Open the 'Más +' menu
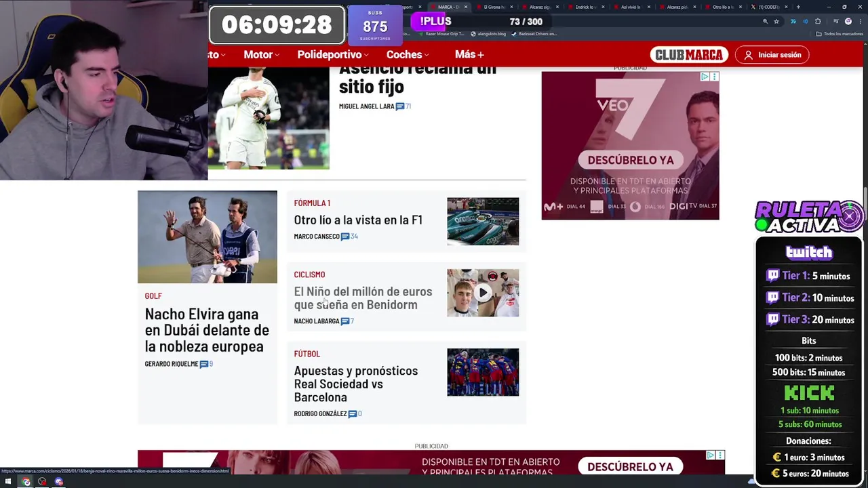868x488 pixels. (x=469, y=55)
